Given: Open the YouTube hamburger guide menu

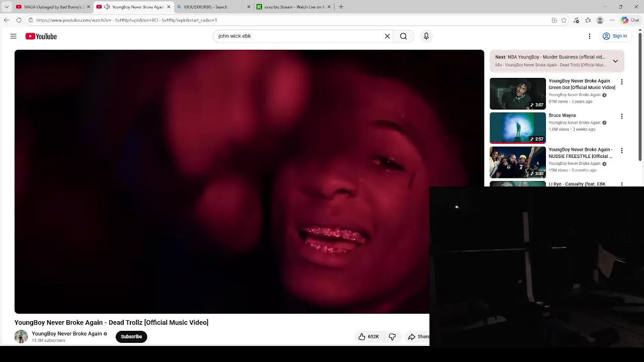Looking at the screenshot, I should coord(14,36).
